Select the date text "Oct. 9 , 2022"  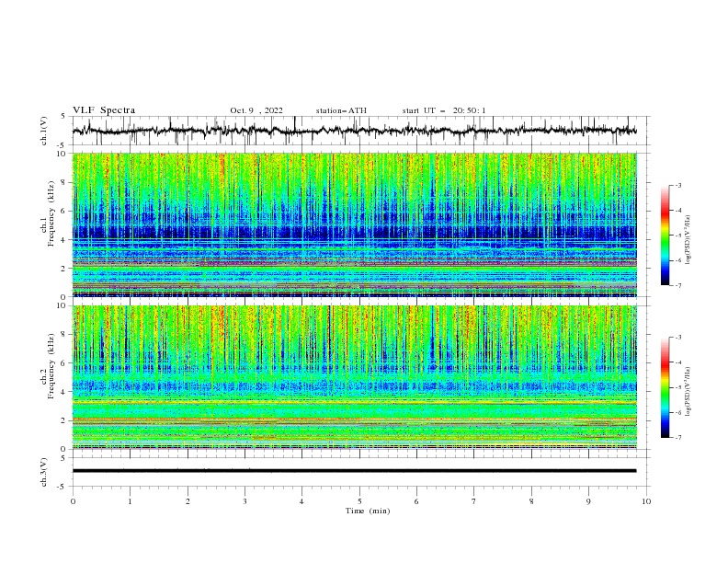pos(256,110)
